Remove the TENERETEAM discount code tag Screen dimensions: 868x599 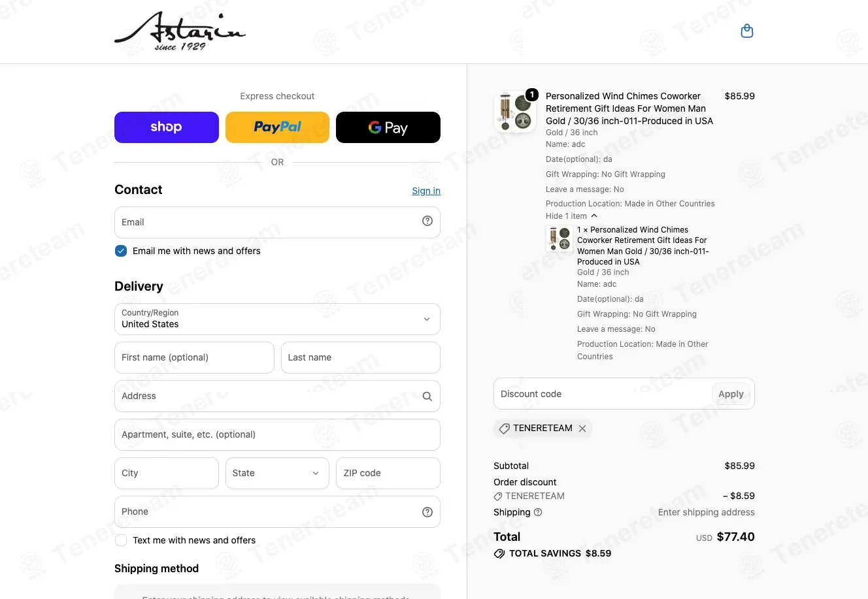click(x=582, y=429)
